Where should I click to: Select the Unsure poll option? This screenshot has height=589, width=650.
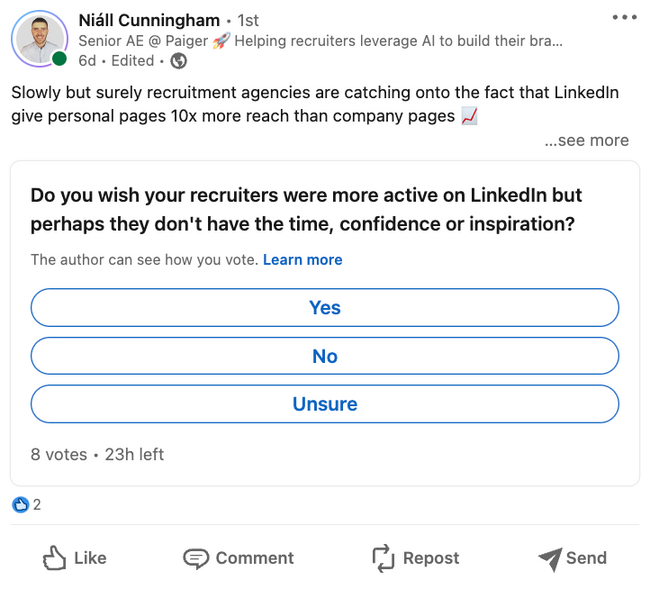pyautogui.click(x=325, y=404)
